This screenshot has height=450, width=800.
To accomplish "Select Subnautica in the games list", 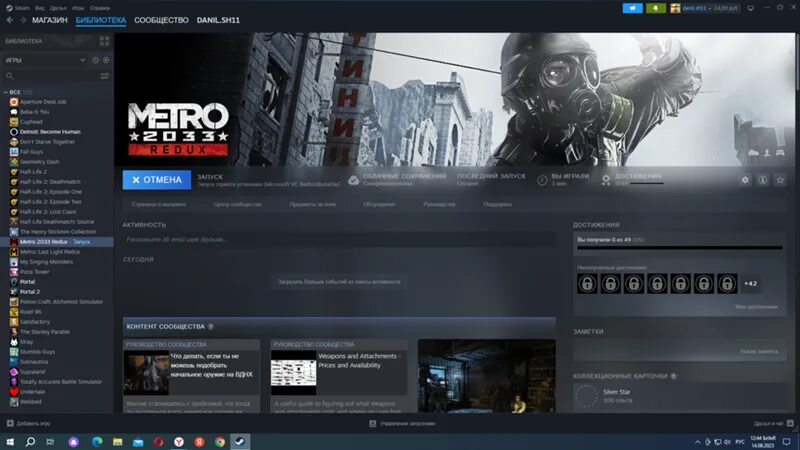I will (34, 362).
